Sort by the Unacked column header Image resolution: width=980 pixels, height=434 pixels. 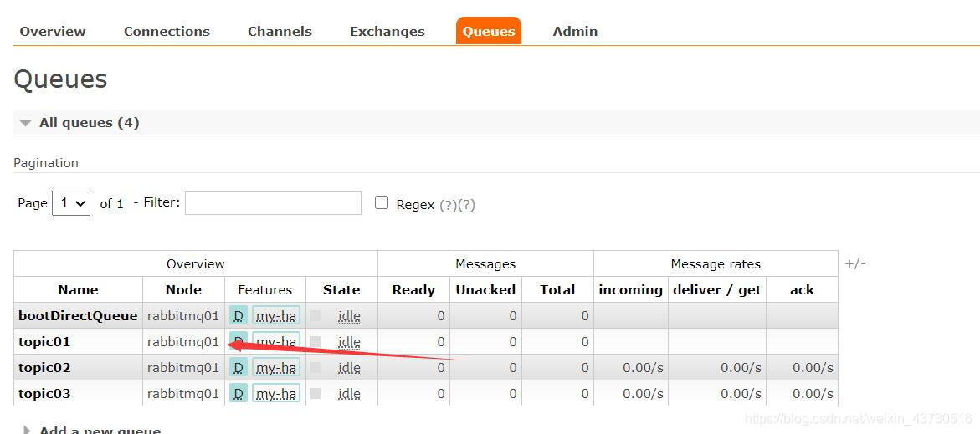[485, 289]
